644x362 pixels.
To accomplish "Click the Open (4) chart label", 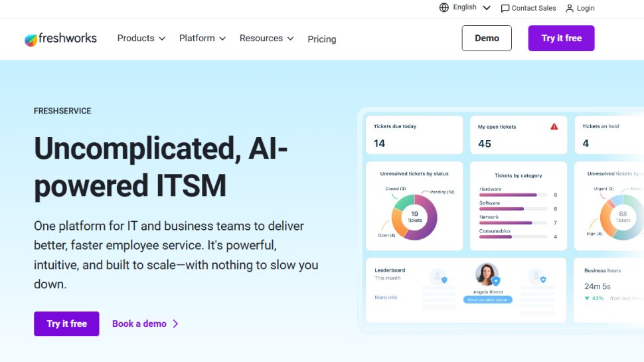I will pos(386,235).
